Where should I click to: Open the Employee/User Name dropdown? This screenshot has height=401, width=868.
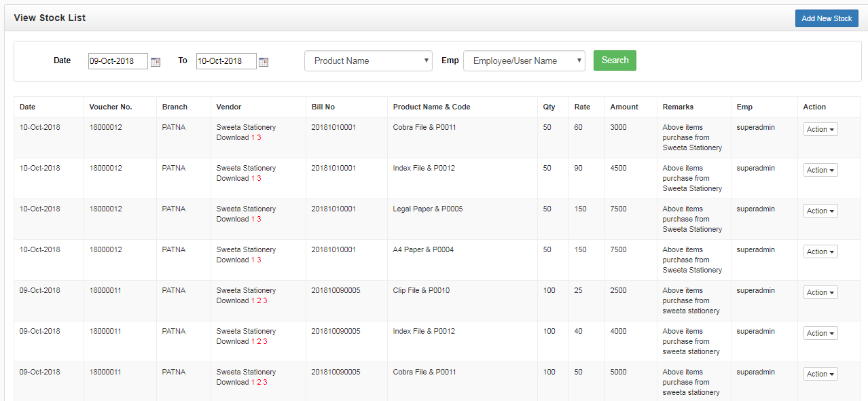coord(524,60)
